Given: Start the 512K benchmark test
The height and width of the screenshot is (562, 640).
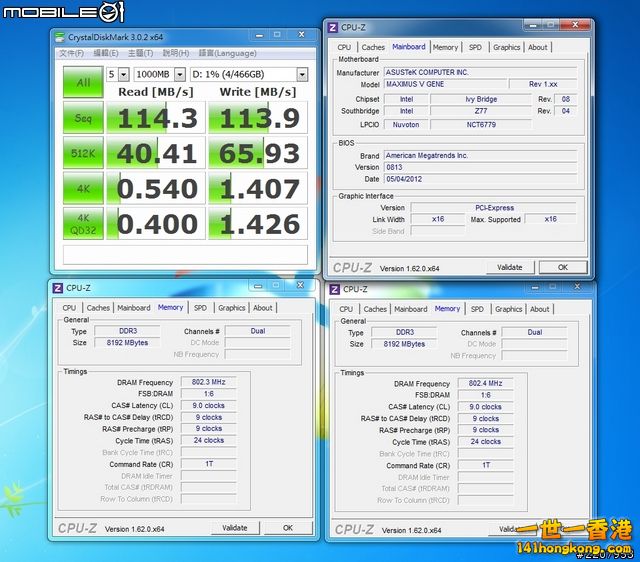Looking at the screenshot, I should [x=84, y=153].
